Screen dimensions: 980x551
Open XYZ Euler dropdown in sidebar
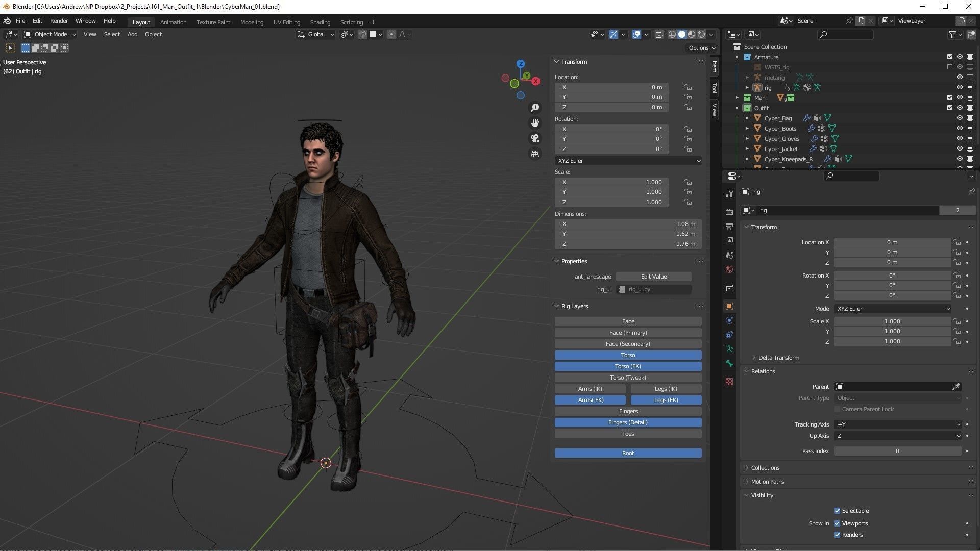click(628, 161)
